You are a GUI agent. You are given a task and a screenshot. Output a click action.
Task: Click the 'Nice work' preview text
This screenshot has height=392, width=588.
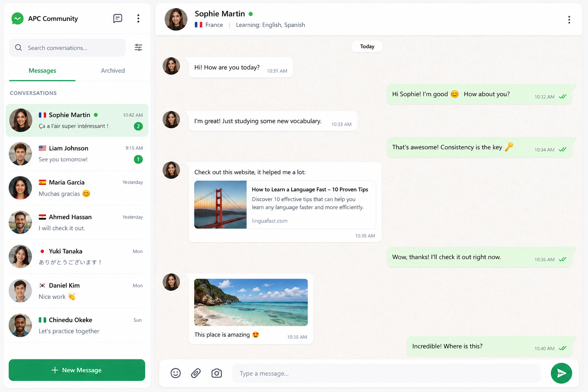[x=52, y=297]
